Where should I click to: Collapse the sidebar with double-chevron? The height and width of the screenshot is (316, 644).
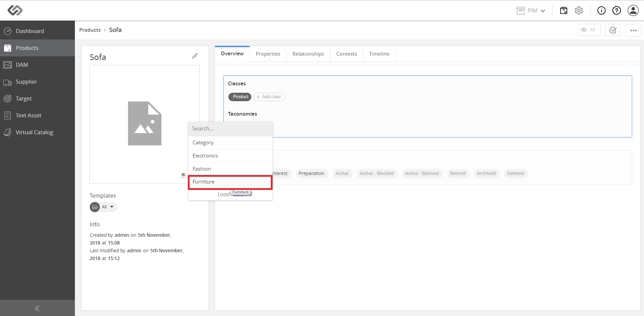tap(37, 308)
